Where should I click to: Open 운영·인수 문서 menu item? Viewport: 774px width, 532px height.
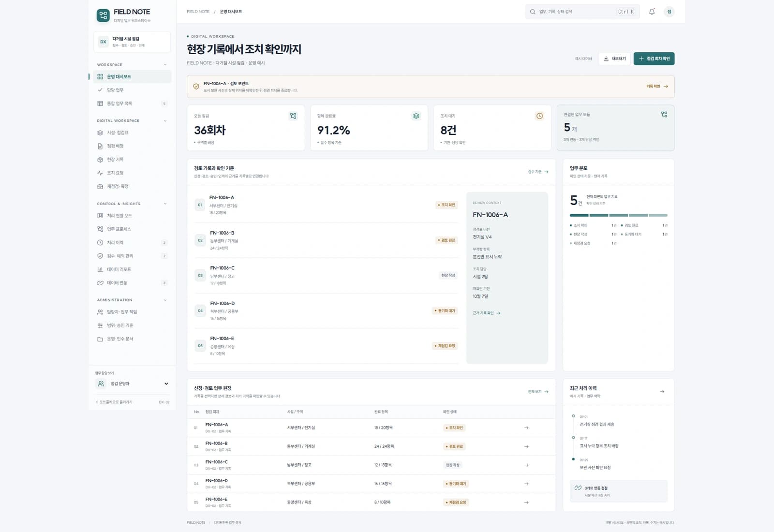132,339
